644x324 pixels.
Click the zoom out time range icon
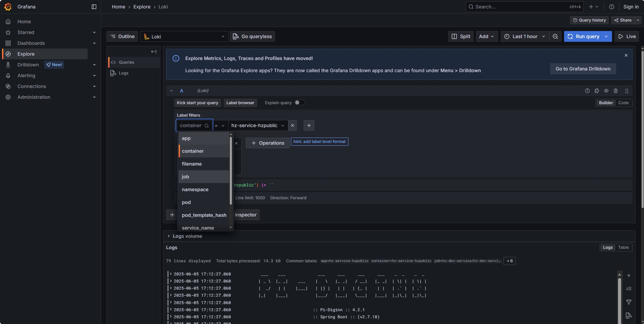click(555, 36)
